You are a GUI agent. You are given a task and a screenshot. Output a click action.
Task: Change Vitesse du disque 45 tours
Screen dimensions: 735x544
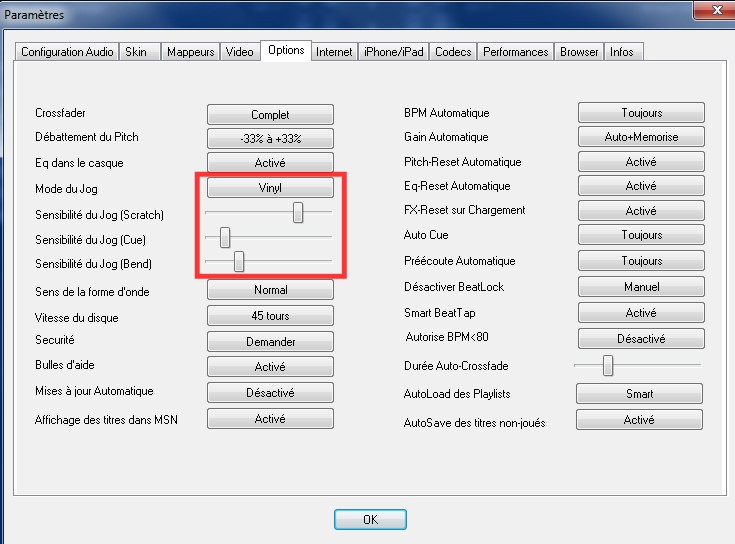[270, 317]
